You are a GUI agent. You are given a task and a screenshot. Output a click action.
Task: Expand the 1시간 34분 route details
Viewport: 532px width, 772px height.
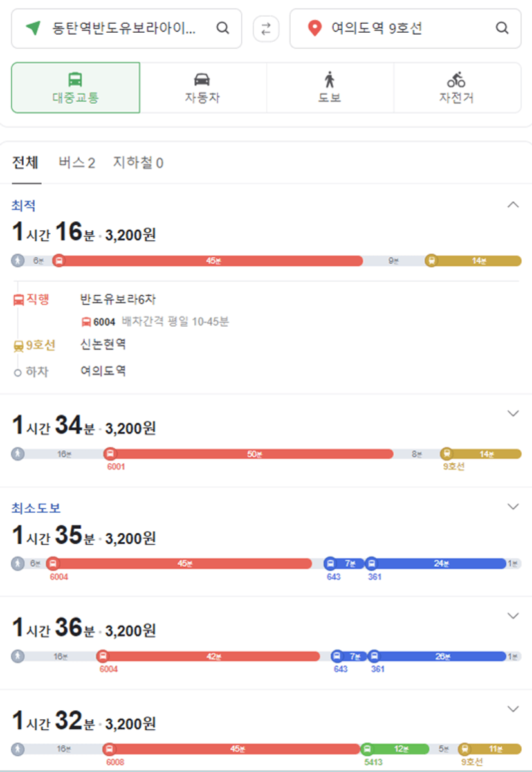[513, 414]
